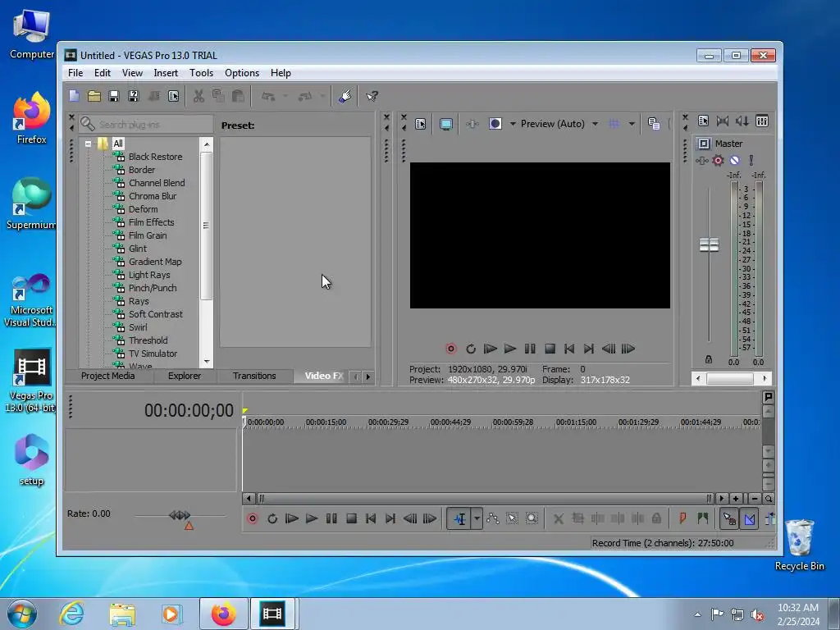
Task: Click the Open project folder icon
Action: [94, 96]
